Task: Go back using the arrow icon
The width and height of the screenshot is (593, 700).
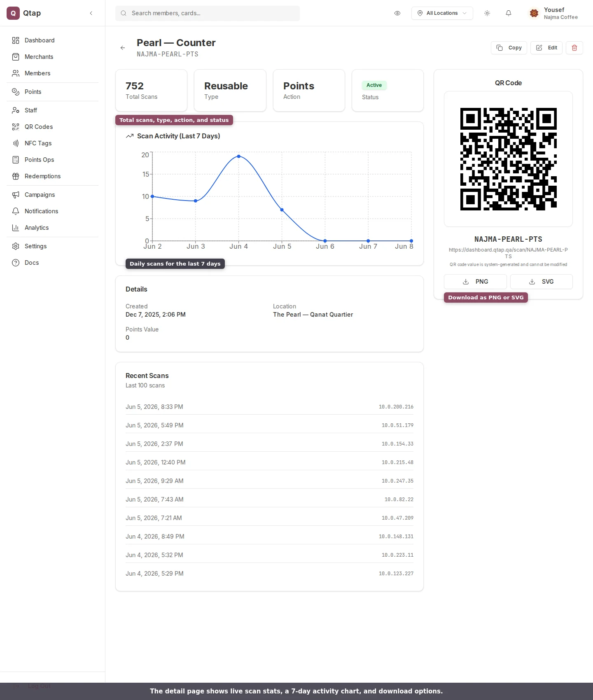Action: pos(123,48)
